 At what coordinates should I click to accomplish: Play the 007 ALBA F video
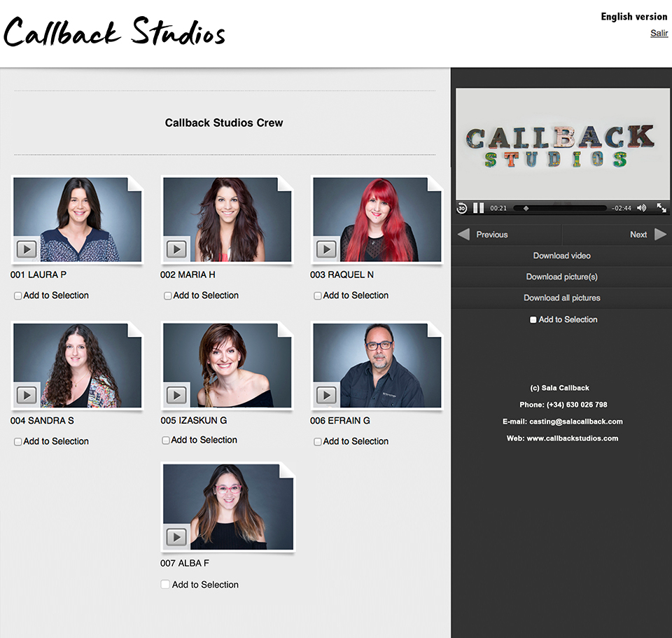176,537
